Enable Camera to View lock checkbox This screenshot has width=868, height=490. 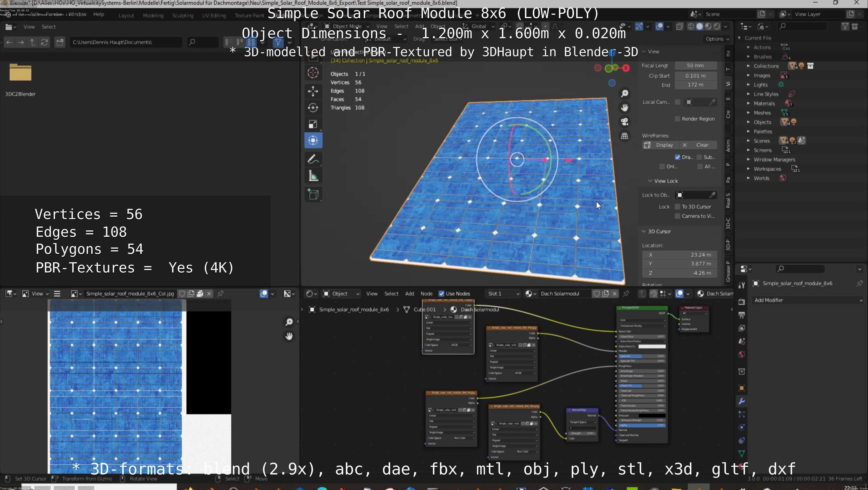coord(677,216)
